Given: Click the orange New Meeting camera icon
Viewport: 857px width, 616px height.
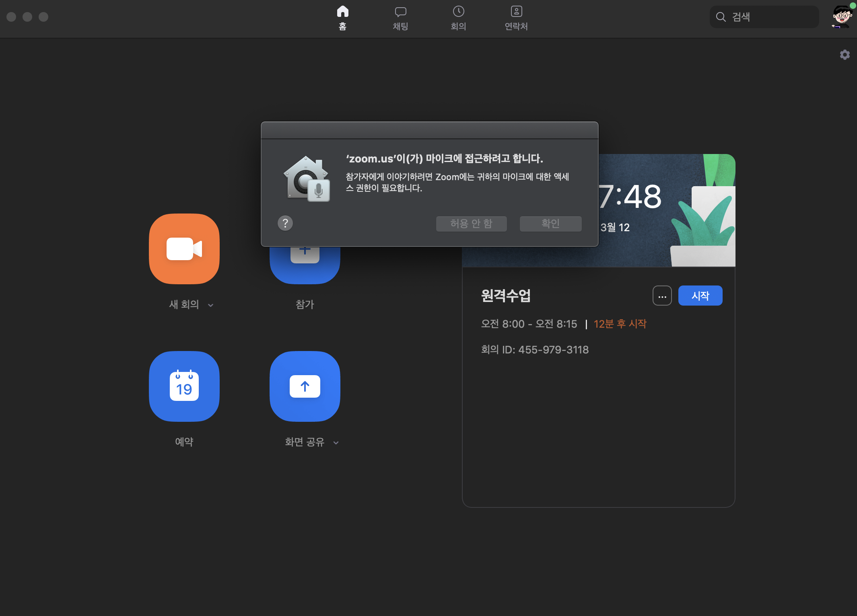Looking at the screenshot, I should pos(184,249).
